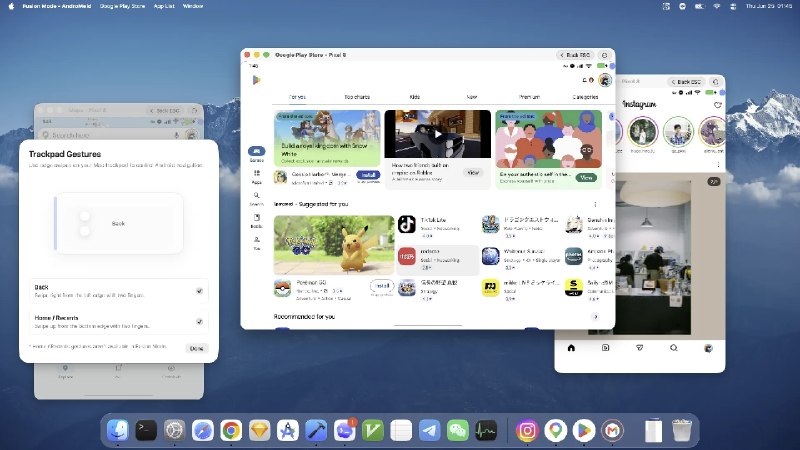Image resolution: width=800 pixels, height=450 pixels.
Task: Open You section in Play Store sidebar
Action: pos(257,243)
